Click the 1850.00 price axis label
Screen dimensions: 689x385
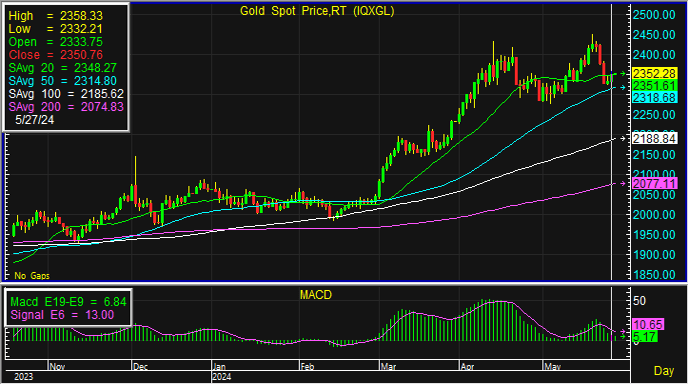(654, 275)
